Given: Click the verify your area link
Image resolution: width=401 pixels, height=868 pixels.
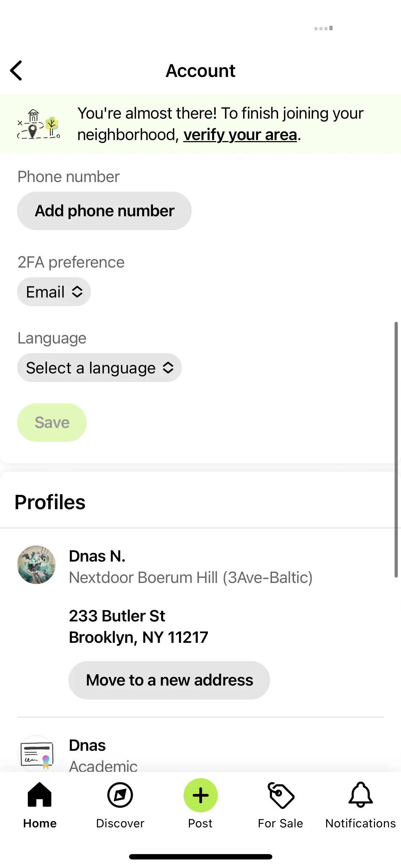Looking at the screenshot, I should click(x=240, y=135).
